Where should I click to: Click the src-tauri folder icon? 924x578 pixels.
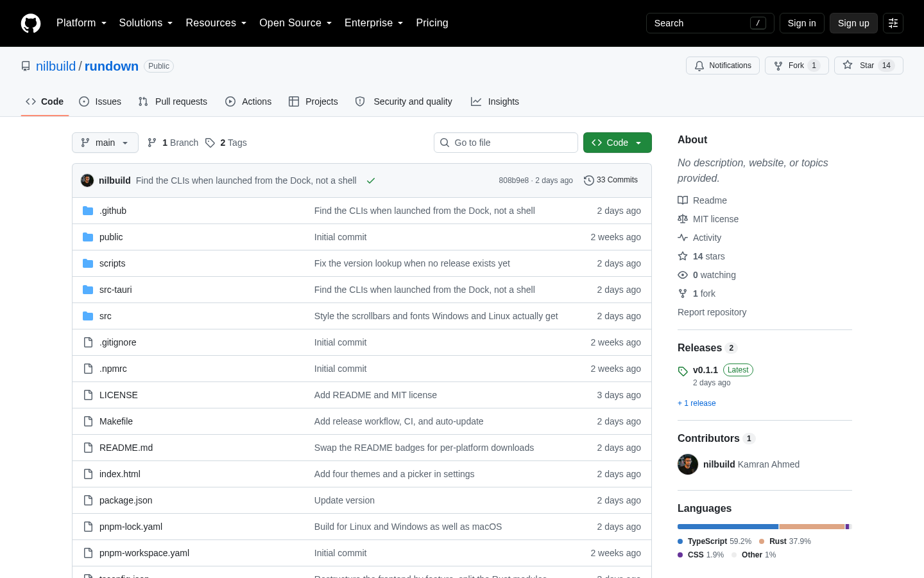point(88,290)
